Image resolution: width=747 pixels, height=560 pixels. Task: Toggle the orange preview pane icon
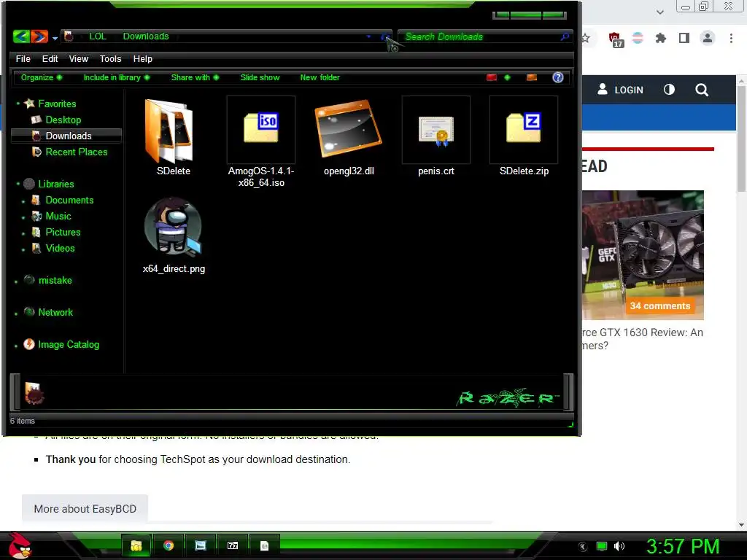point(532,77)
